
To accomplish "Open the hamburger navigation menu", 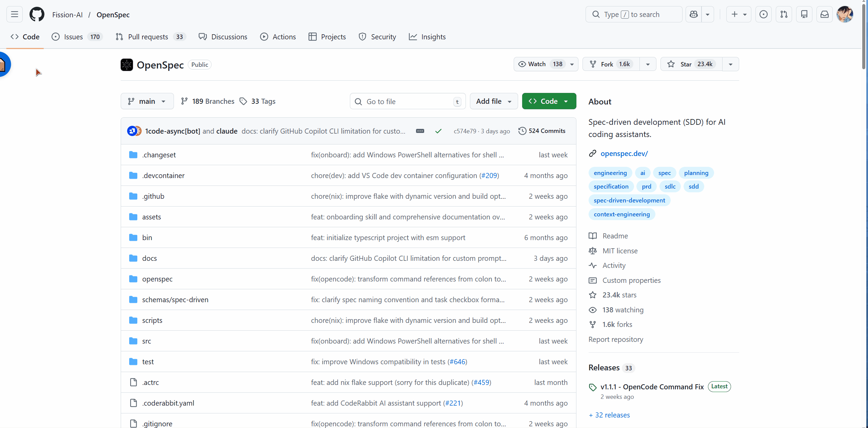I will 14,15.
